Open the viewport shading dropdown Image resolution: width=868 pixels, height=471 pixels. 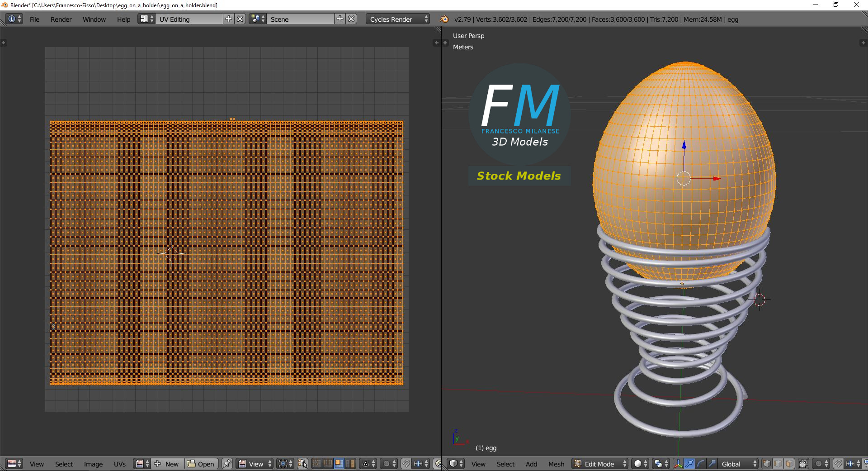pyautogui.click(x=640, y=464)
